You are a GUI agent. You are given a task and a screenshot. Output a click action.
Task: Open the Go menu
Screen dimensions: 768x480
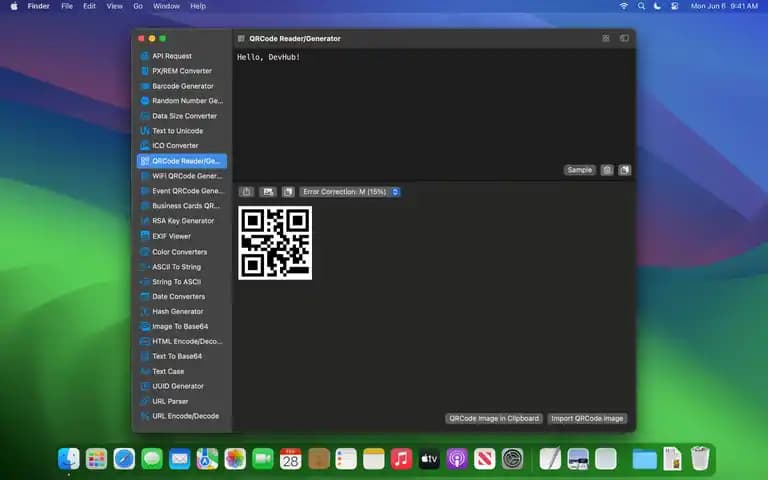click(138, 6)
